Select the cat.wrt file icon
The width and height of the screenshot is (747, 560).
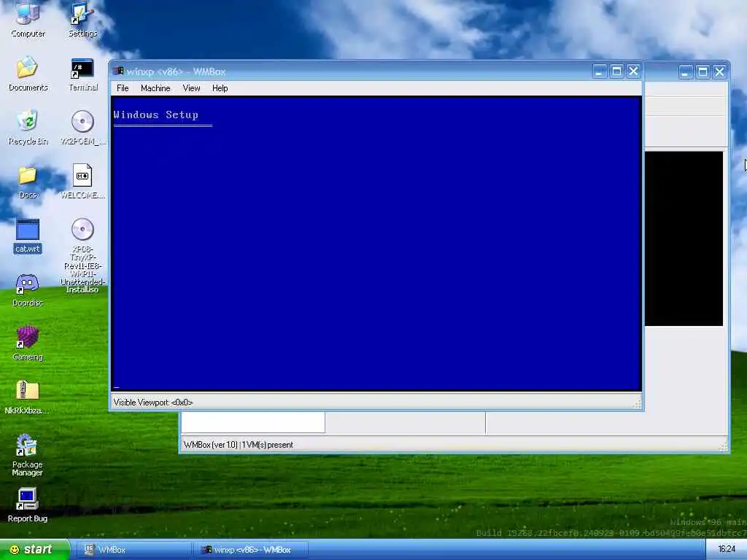coord(28,236)
